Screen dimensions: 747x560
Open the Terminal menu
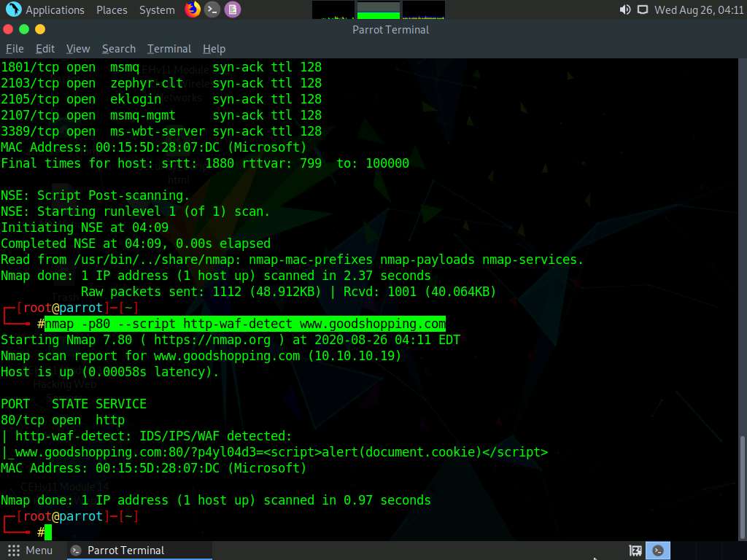[x=169, y=49]
